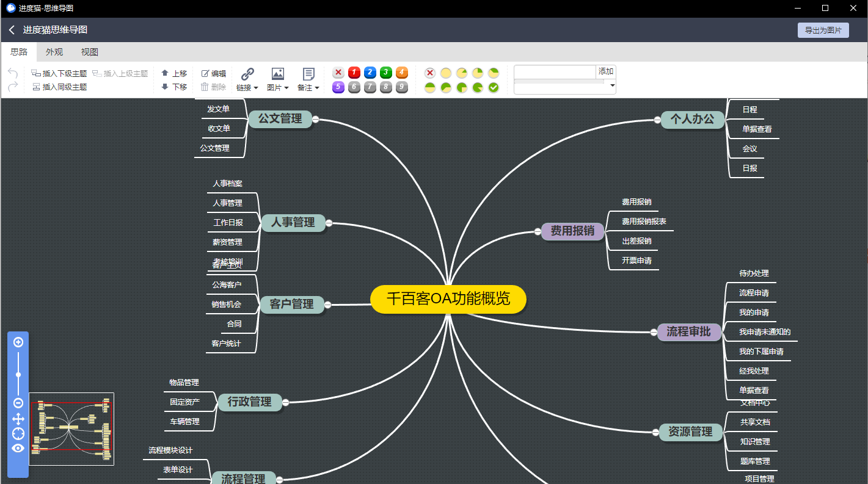Viewport: 868px width, 484px height.
Task: Set priority 1 (red badge)
Action: 354,73
